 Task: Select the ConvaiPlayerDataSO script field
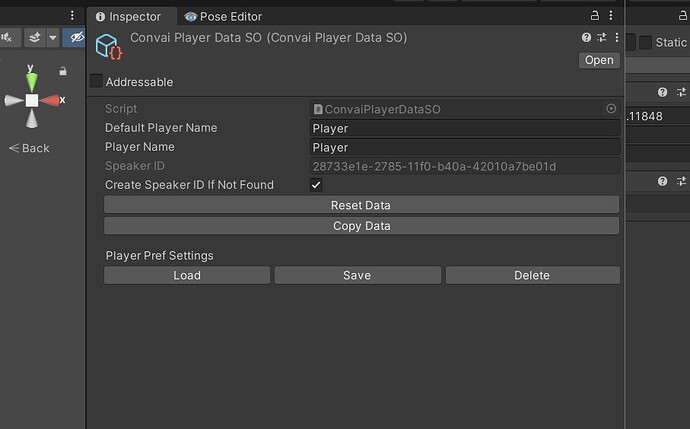pos(465,109)
